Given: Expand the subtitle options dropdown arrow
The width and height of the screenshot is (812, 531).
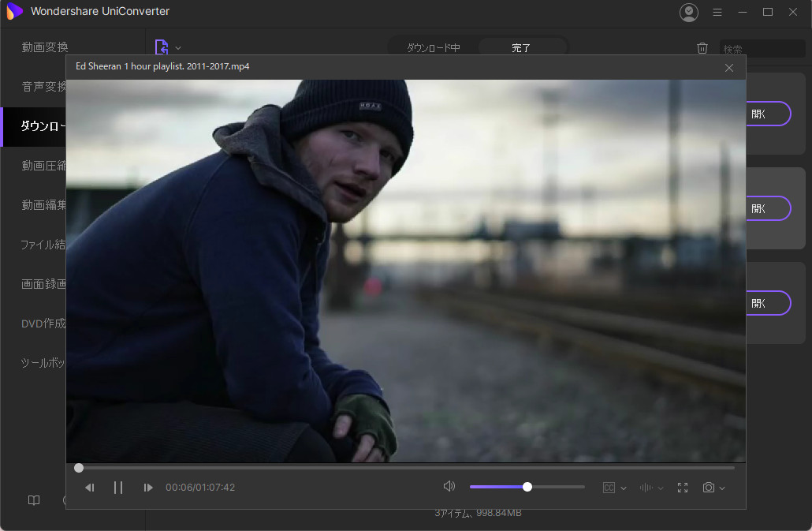Looking at the screenshot, I should click(x=624, y=488).
